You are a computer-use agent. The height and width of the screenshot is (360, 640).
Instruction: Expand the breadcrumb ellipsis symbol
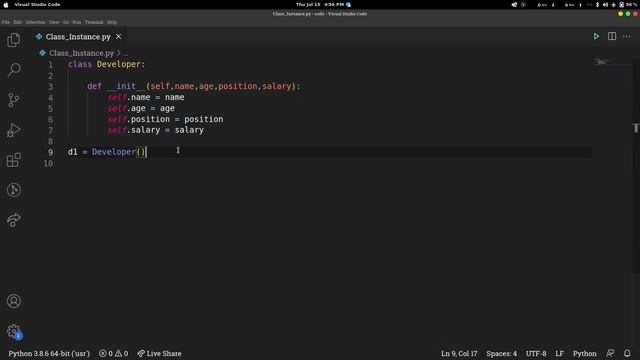(x=126, y=53)
